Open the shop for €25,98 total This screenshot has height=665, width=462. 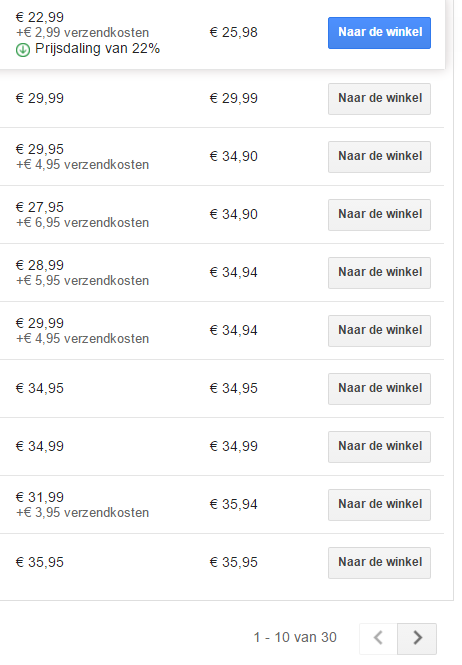click(x=379, y=33)
